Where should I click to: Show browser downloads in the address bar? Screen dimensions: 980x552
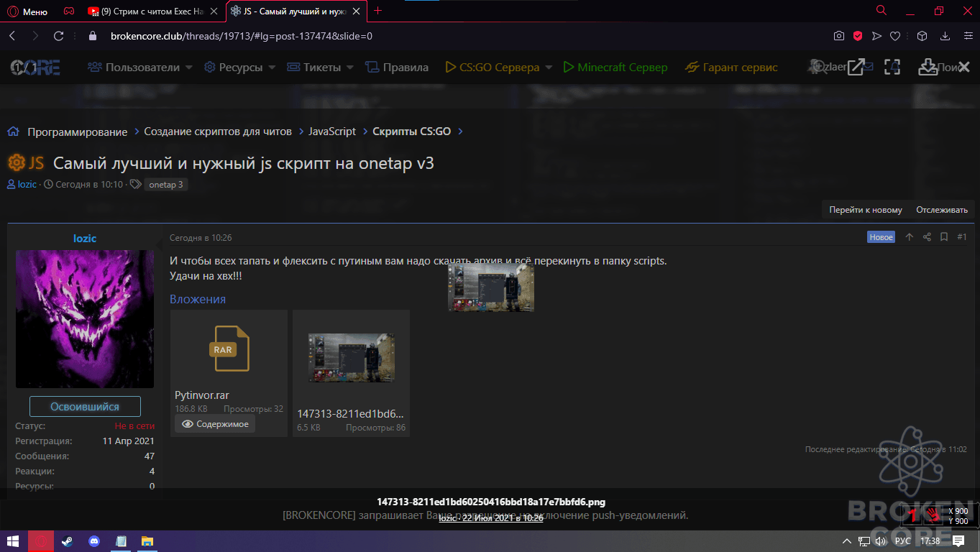click(945, 36)
